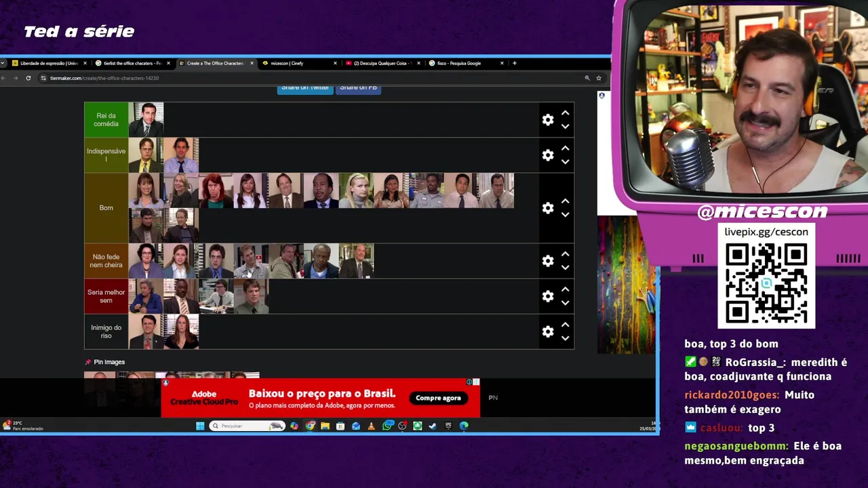The height and width of the screenshot is (488, 868).
Task: Open Steam from the taskbar
Action: click(x=433, y=426)
